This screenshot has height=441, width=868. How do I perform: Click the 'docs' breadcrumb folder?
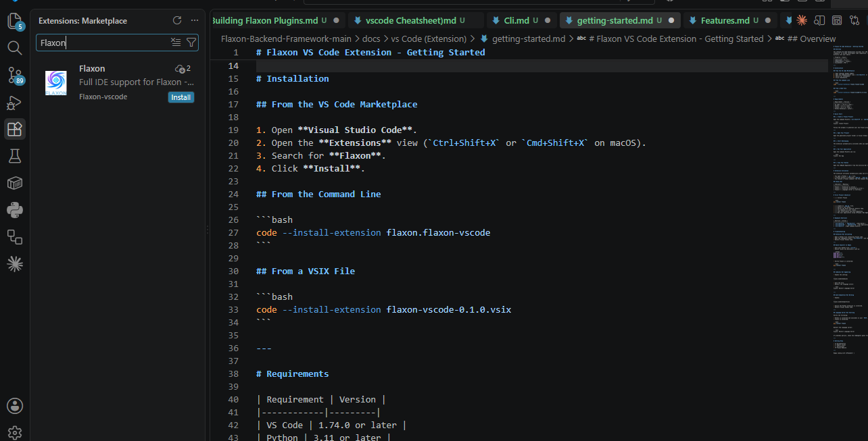point(371,38)
